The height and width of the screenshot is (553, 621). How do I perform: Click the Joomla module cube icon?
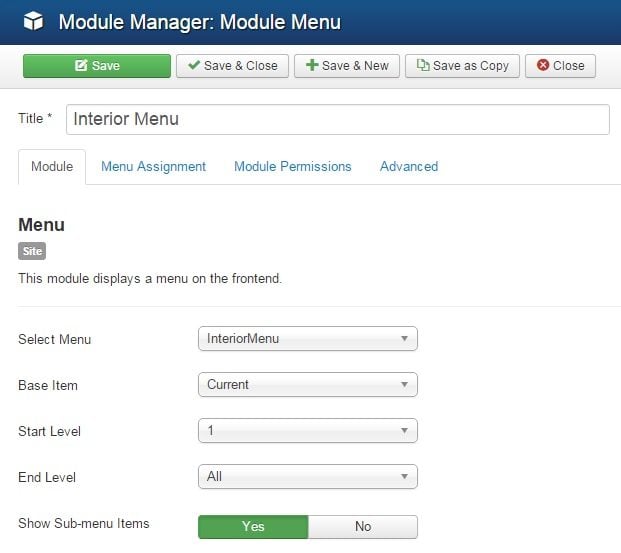click(x=34, y=21)
